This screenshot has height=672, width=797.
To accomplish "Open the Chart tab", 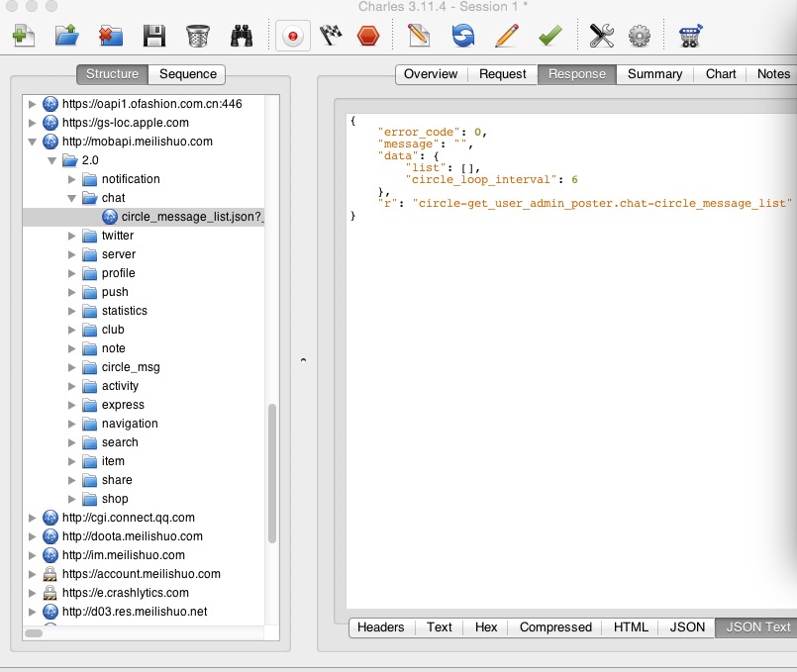I will [721, 74].
